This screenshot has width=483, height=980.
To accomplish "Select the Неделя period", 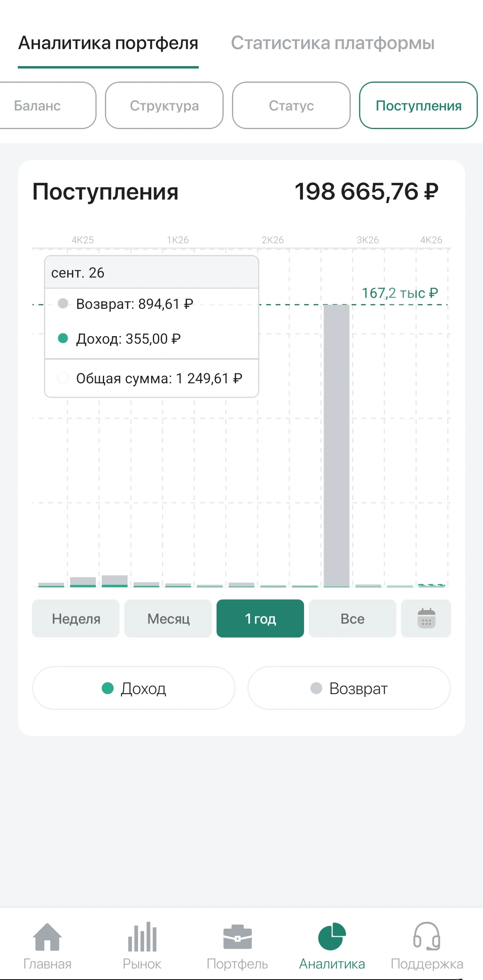I will (76, 618).
